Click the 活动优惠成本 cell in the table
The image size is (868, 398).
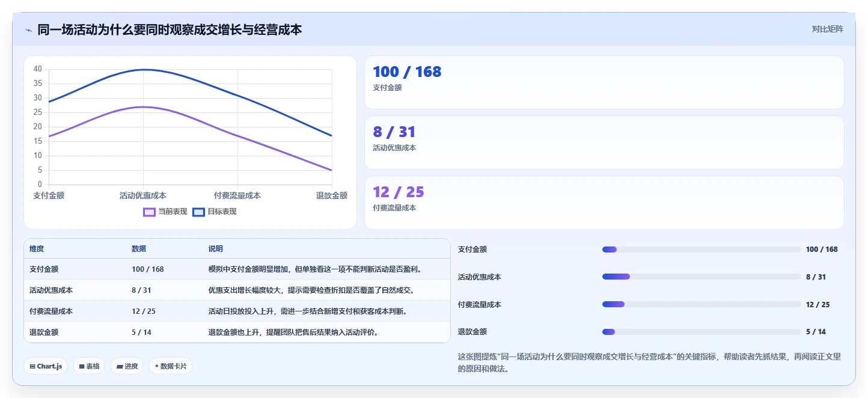click(x=51, y=290)
